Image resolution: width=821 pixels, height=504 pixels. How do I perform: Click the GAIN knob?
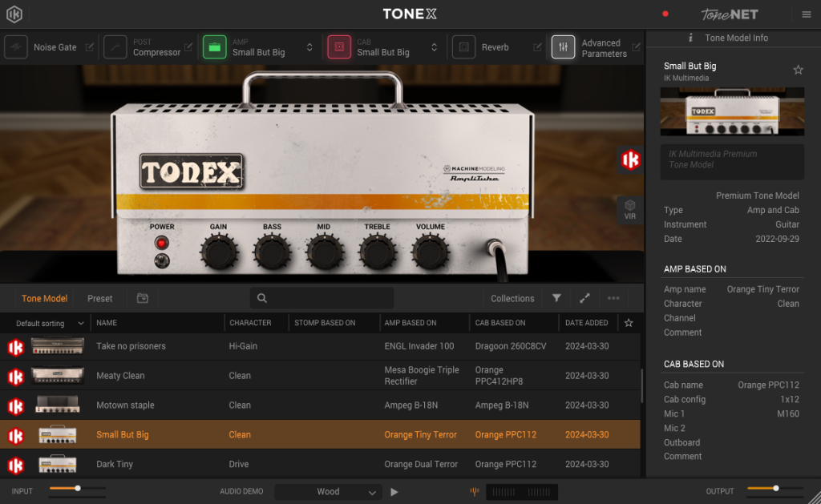pyautogui.click(x=219, y=252)
